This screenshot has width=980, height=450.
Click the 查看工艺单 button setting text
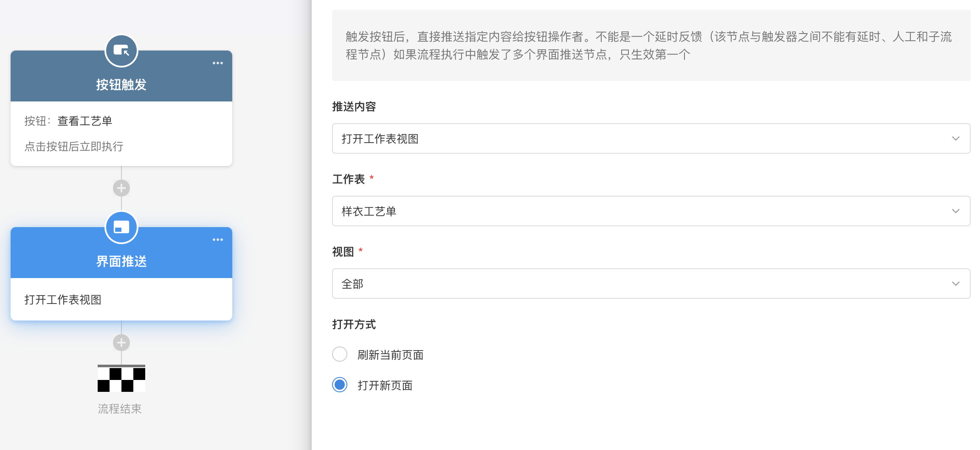pos(85,121)
